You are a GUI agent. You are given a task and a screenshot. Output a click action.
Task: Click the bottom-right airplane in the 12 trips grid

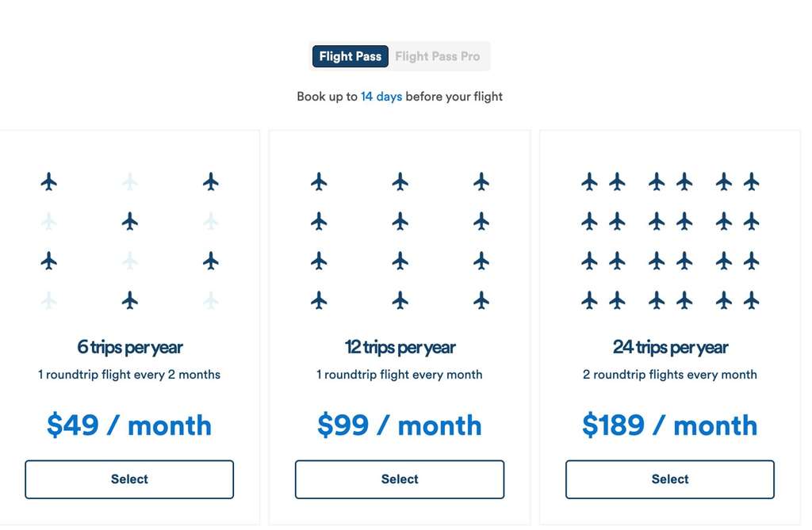481,300
